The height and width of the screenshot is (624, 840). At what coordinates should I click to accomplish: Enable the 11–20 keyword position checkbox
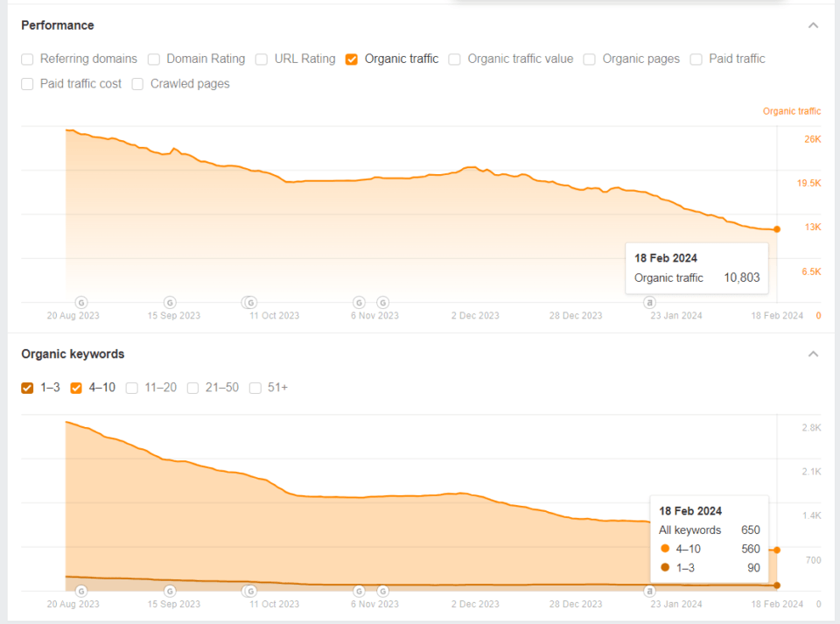coord(132,388)
